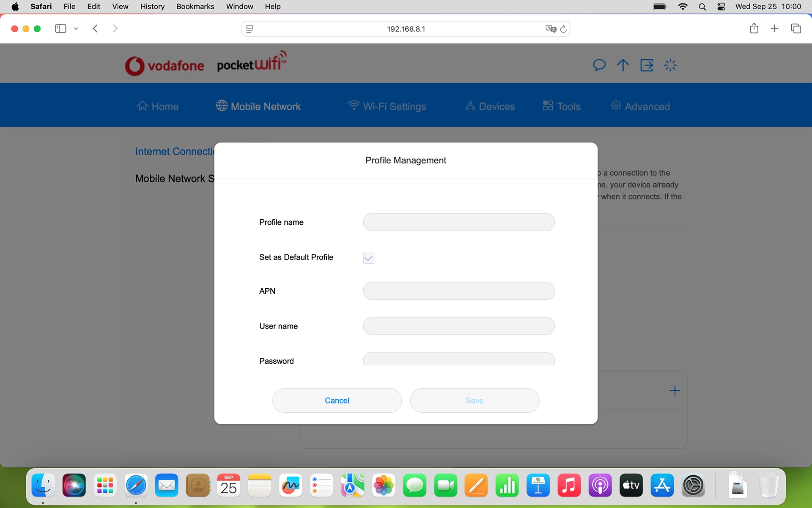812x508 pixels.
Task: Open Safari share icon
Action: 754,29
